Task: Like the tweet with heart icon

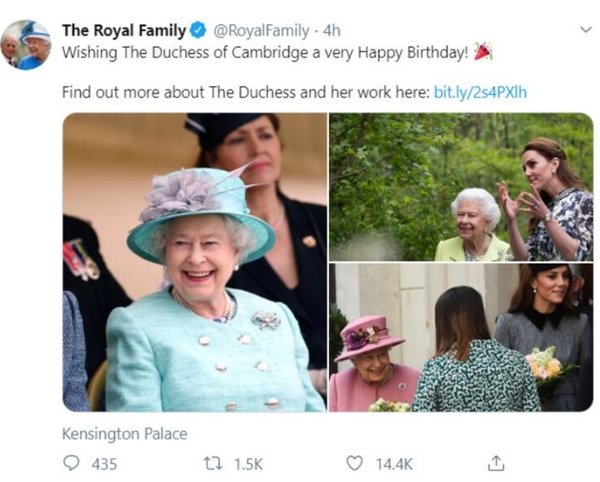Action: pos(354,464)
